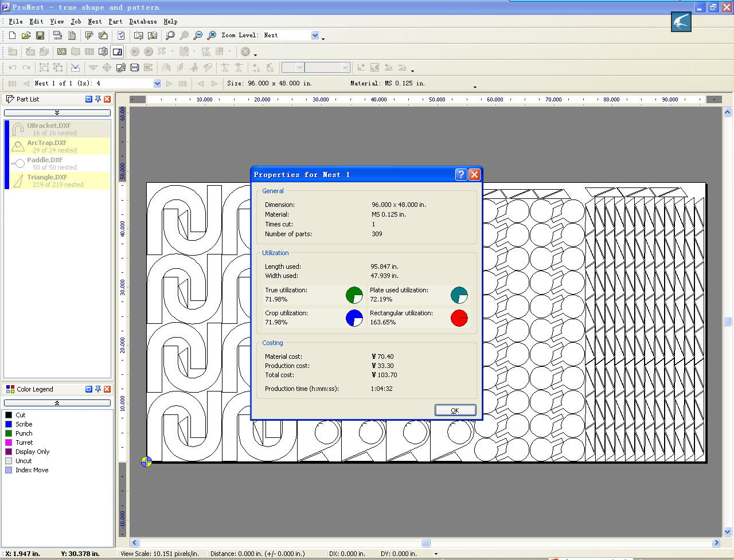
Task: Click the True utilization green pie chart
Action: tap(354, 295)
